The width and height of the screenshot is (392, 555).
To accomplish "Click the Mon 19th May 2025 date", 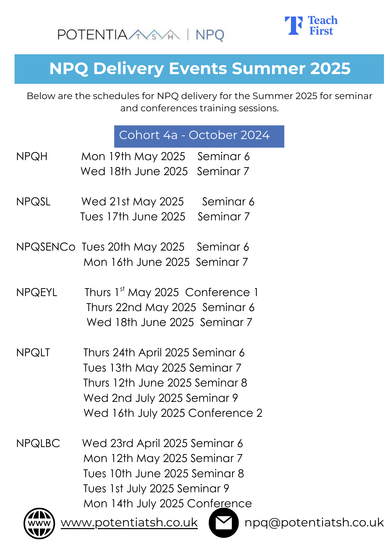I will click(133, 157).
